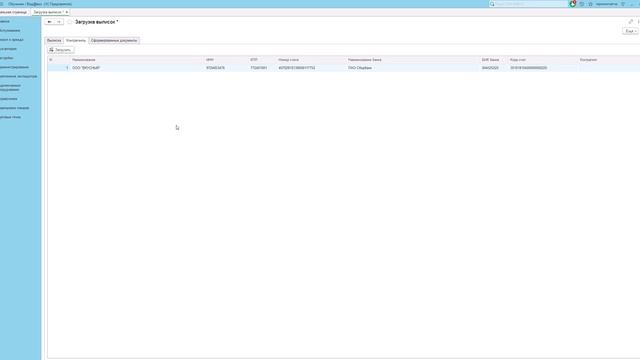
Task: Click the БИК value in row 1
Action: (x=490, y=68)
